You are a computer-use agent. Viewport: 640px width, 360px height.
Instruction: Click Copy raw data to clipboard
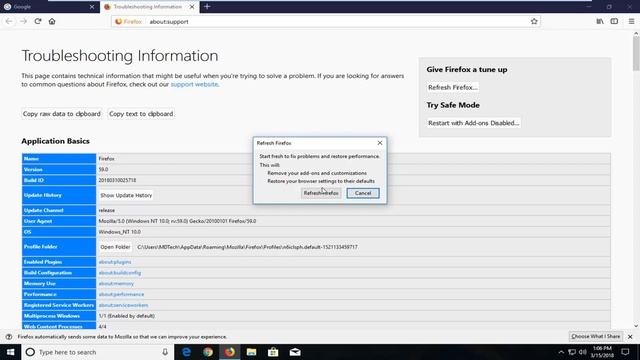tap(62, 114)
